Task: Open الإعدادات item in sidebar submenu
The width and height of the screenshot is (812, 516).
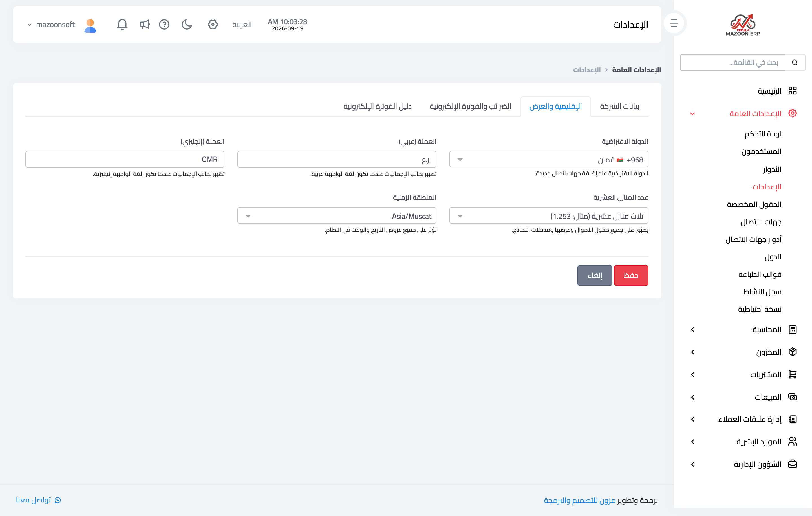Action: click(767, 187)
